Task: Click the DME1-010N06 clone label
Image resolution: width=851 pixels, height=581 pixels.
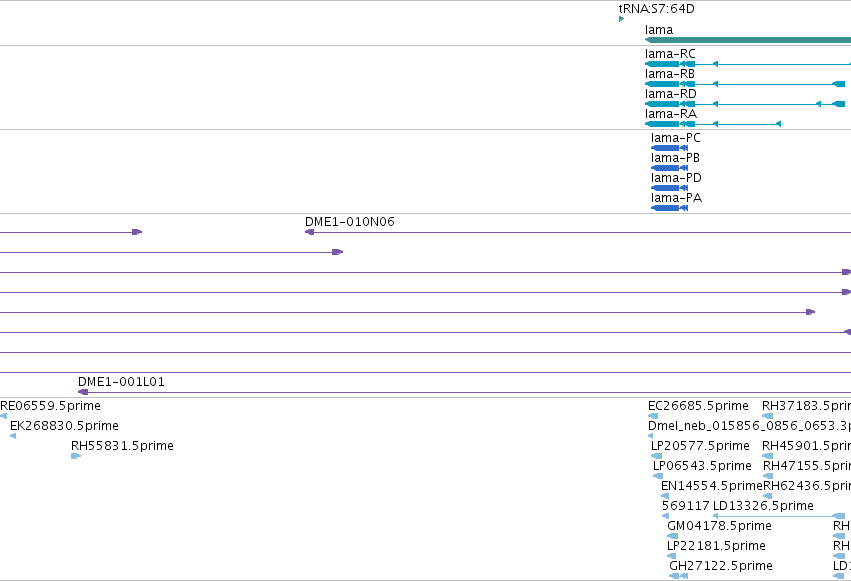Action: (350, 222)
